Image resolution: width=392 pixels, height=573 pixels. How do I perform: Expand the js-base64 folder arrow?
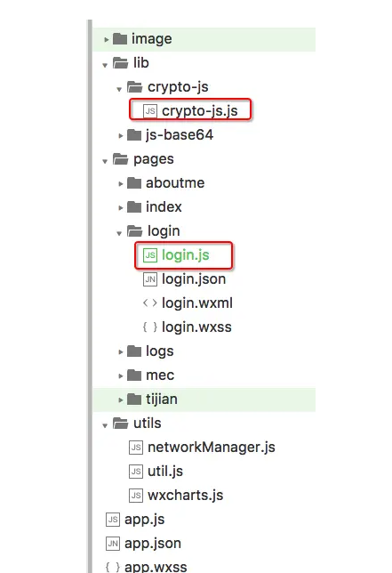(121, 136)
